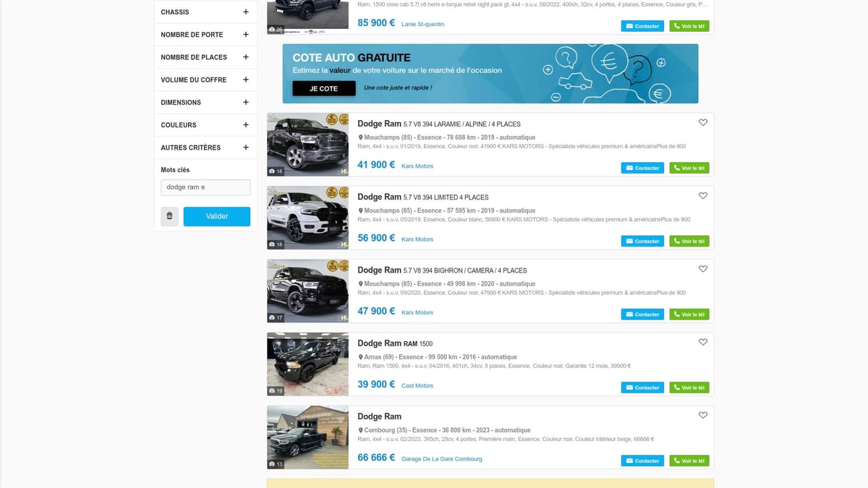Click the Combourg (35) location details line
868x488 pixels.
pos(444,430)
